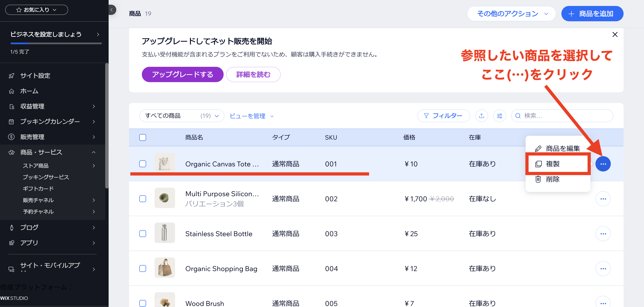Select the Stainless Steel Bottle checkbox

[143, 234]
